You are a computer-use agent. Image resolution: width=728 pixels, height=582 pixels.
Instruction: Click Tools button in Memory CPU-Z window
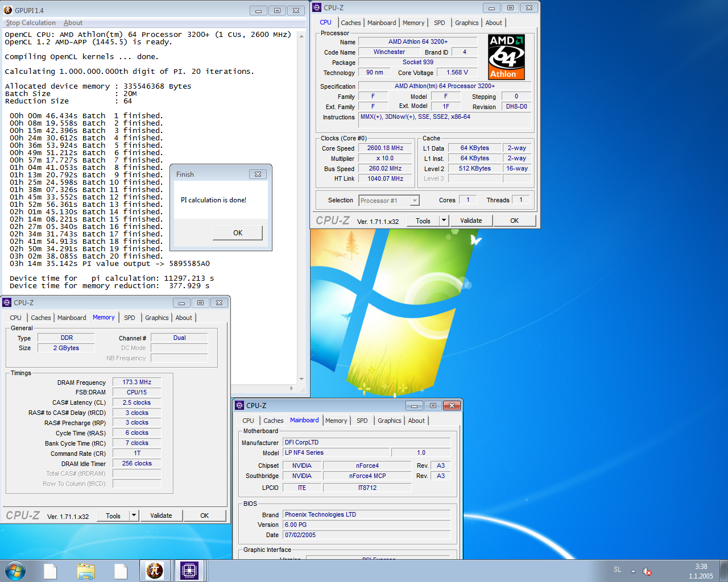click(113, 516)
